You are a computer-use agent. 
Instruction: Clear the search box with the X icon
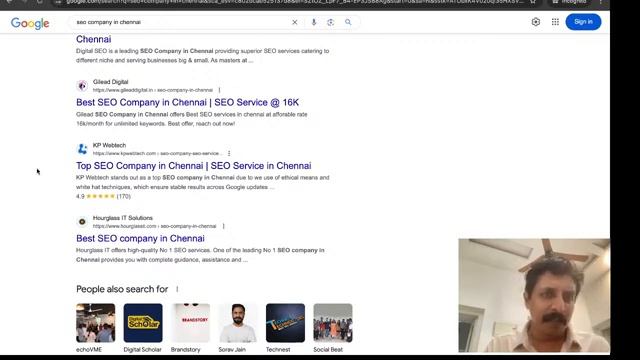[x=295, y=22]
